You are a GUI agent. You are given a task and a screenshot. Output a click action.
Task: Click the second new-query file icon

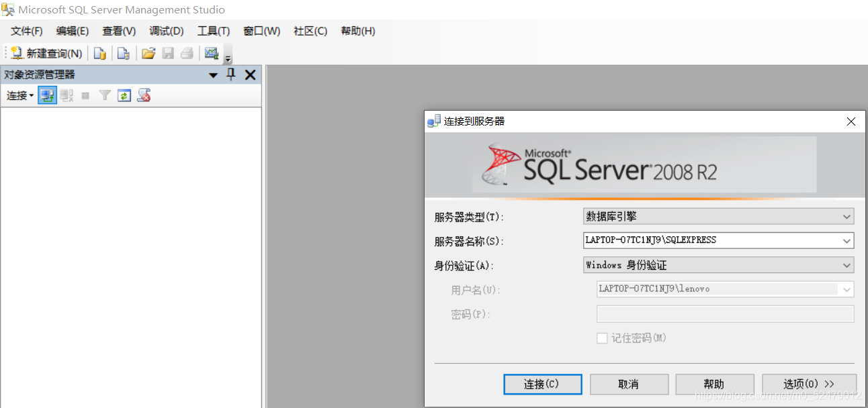123,54
